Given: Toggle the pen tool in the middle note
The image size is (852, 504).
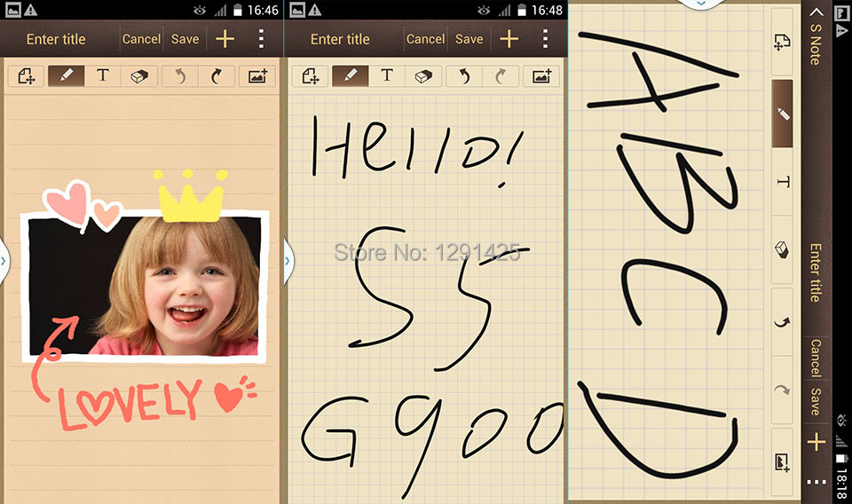Looking at the screenshot, I should click(350, 75).
